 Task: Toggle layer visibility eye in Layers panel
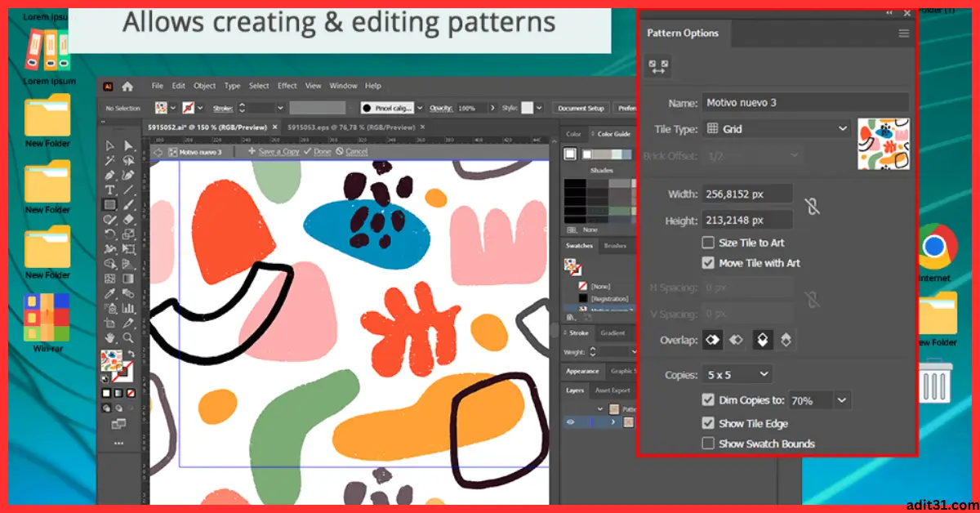click(x=571, y=422)
